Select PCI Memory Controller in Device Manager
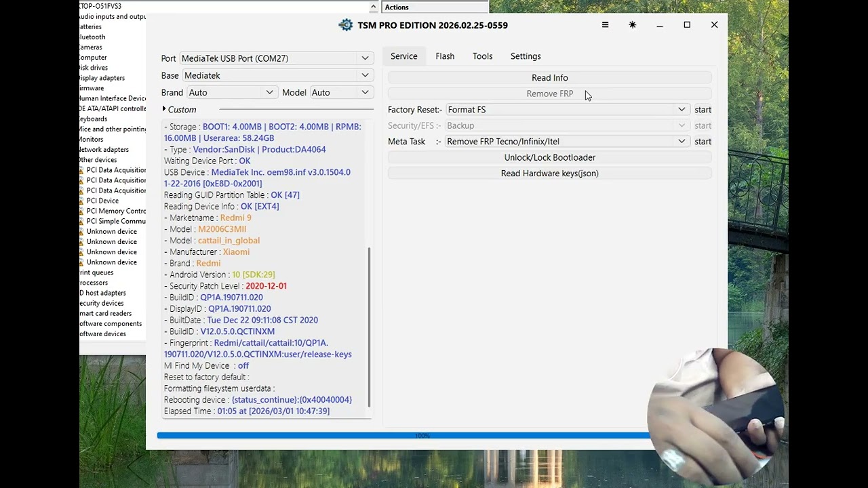This screenshot has height=488, width=868. point(116,211)
